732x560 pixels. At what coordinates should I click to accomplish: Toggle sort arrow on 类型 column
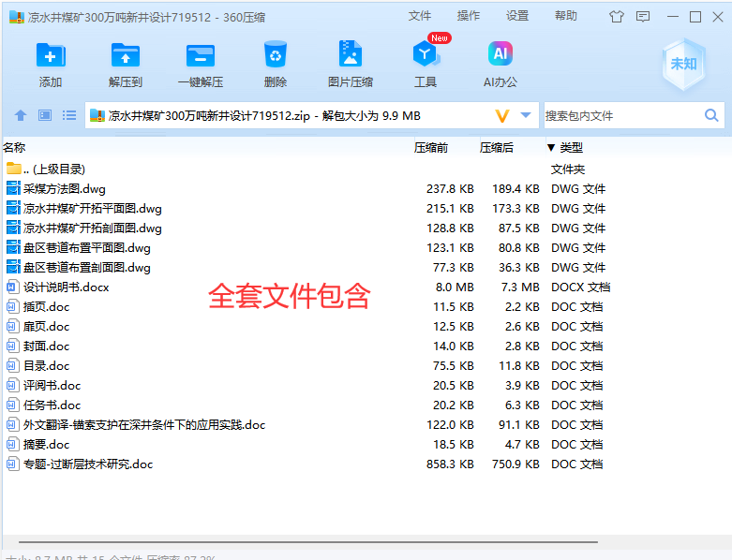(x=551, y=148)
